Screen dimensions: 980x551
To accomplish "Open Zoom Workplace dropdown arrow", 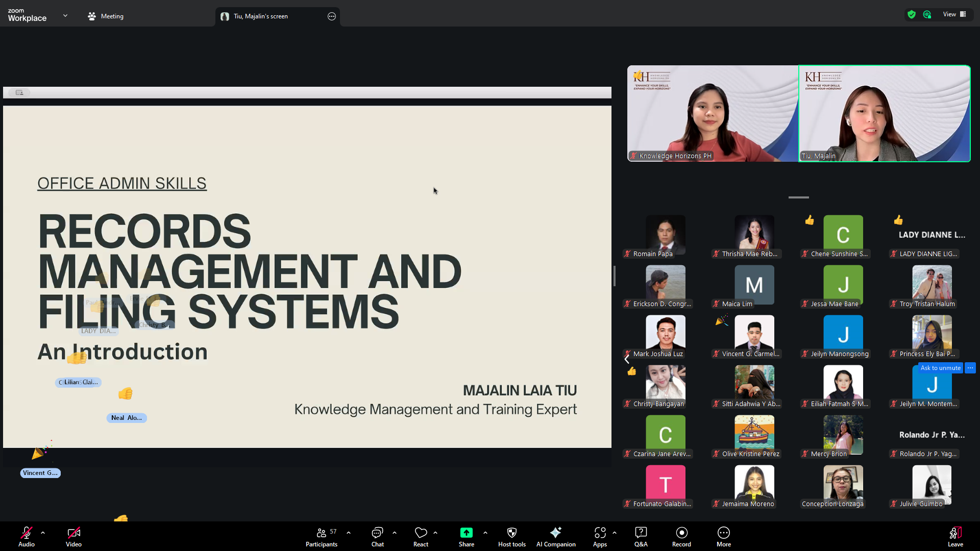I will (x=65, y=16).
